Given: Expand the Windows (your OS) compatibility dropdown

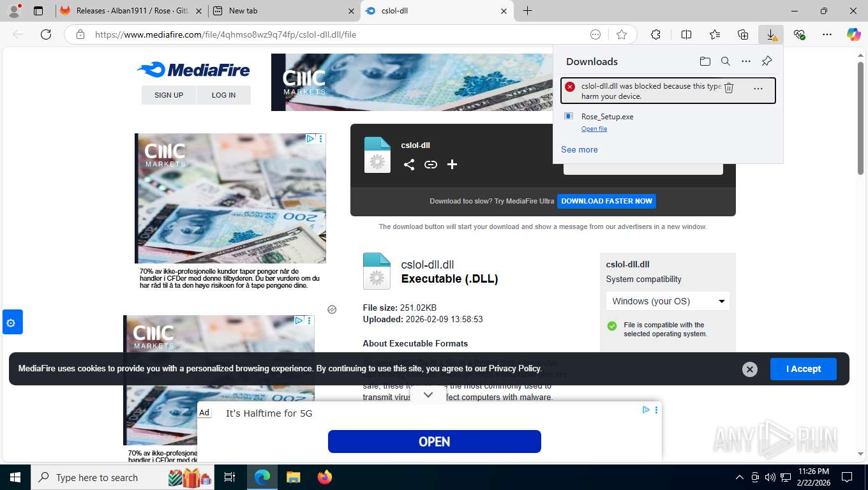Looking at the screenshot, I should click(667, 301).
